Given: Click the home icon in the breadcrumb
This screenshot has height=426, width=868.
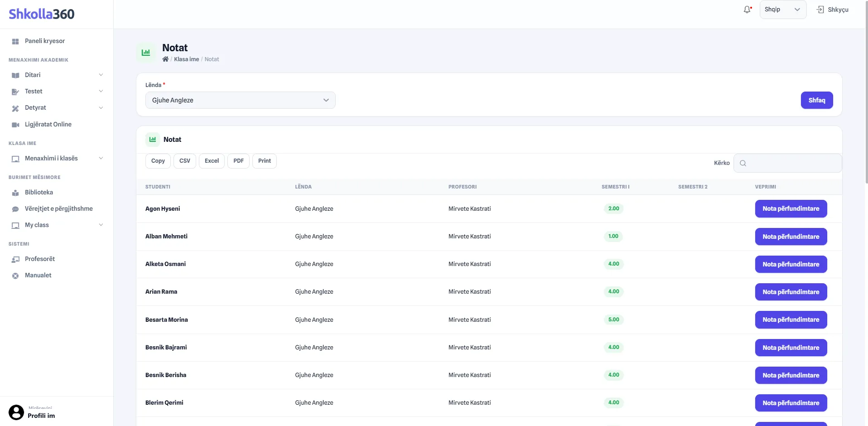Looking at the screenshot, I should click(x=165, y=59).
